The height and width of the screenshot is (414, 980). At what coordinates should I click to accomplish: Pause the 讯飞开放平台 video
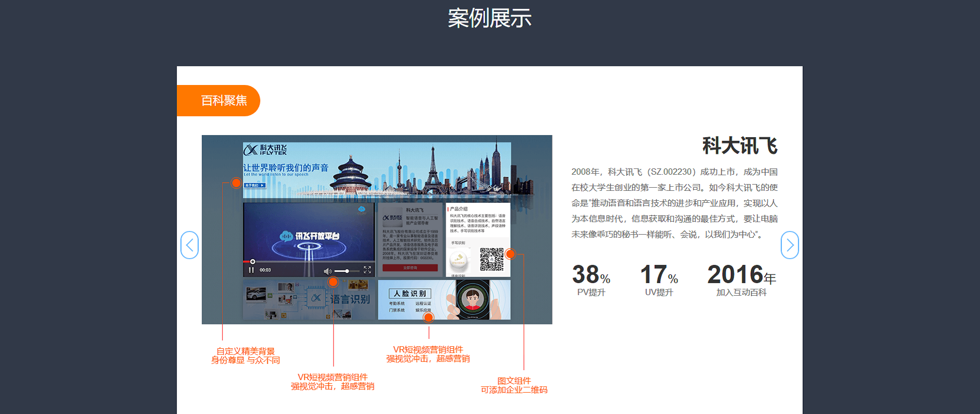pos(251,270)
